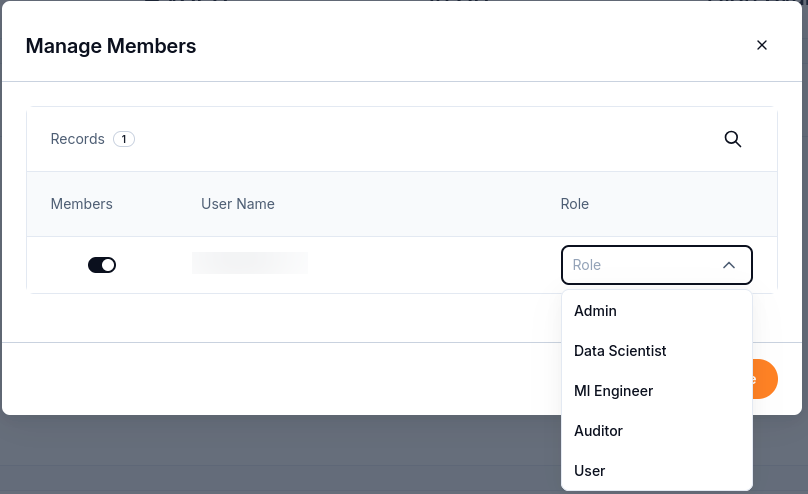Toggle the member switch off
Viewport: 808px width, 494px height.
(x=102, y=265)
